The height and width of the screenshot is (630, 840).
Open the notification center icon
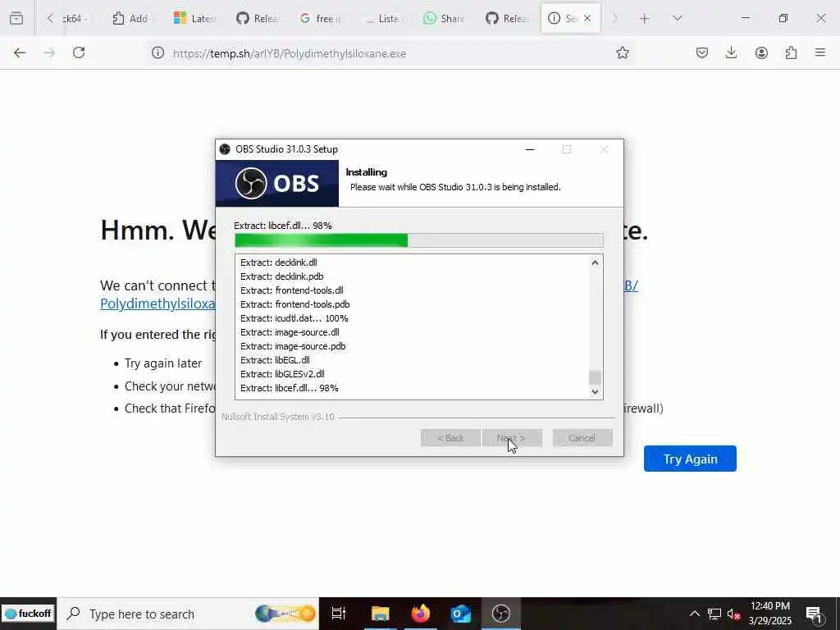813,614
